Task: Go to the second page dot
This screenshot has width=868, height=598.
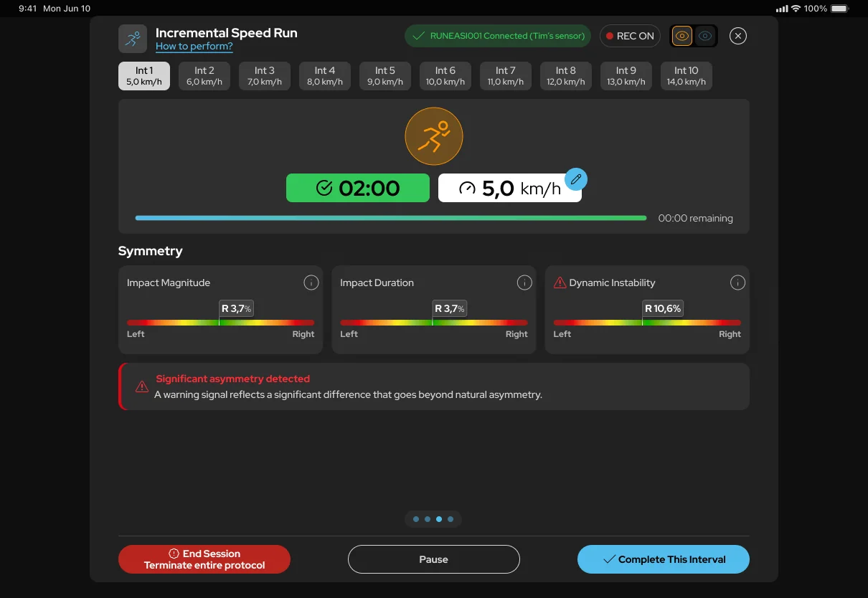Action: click(x=428, y=519)
